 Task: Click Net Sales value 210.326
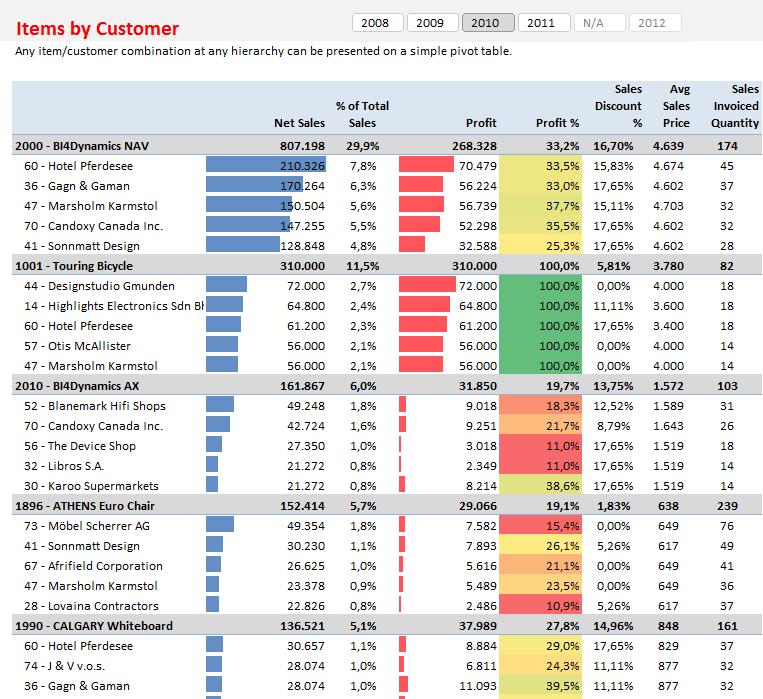(x=302, y=166)
